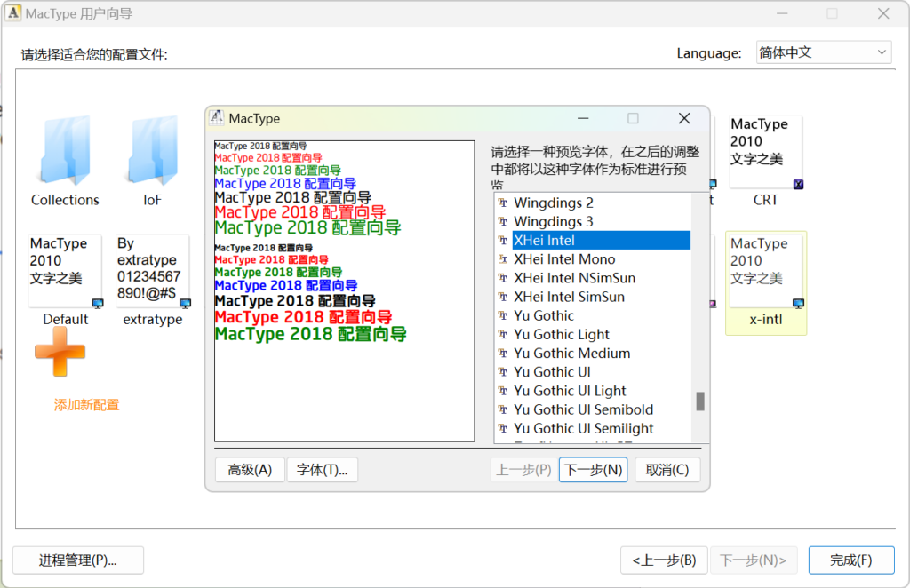Click the orange plus add-profile icon
Image resolution: width=910 pixels, height=588 pixels.
pyautogui.click(x=60, y=352)
